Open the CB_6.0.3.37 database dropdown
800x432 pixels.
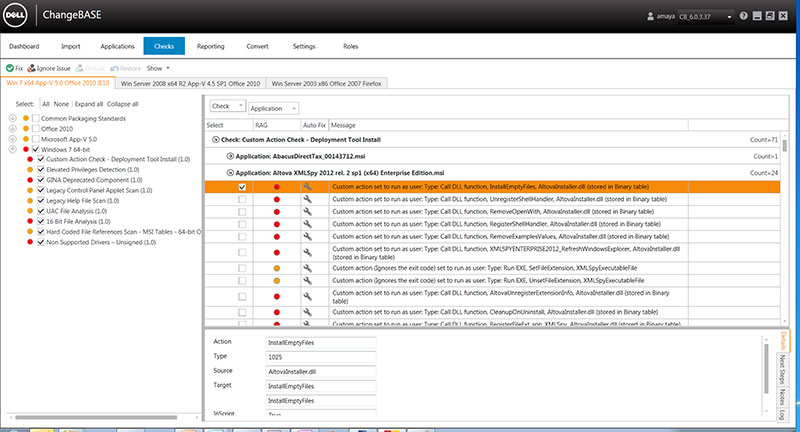click(706, 17)
